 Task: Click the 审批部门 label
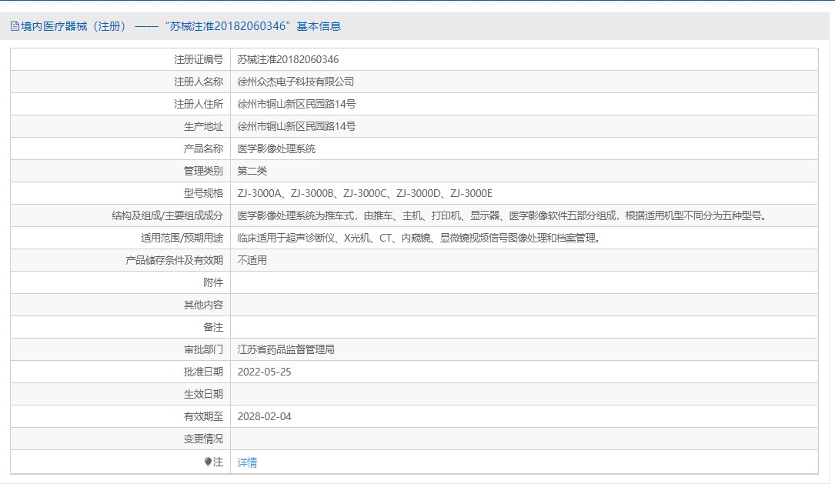203,349
